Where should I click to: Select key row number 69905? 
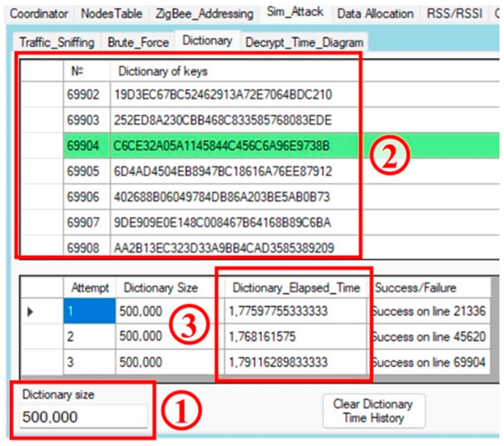(x=83, y=171)
